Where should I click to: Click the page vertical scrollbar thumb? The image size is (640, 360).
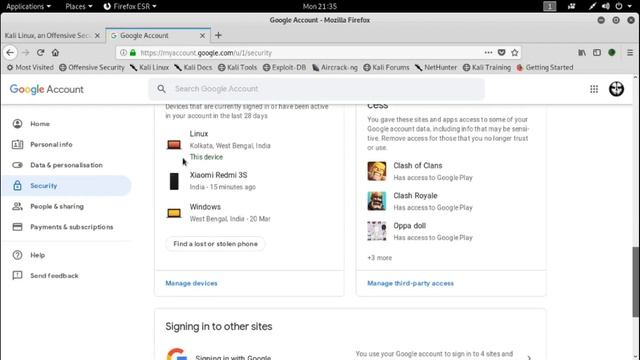(636, 282)
